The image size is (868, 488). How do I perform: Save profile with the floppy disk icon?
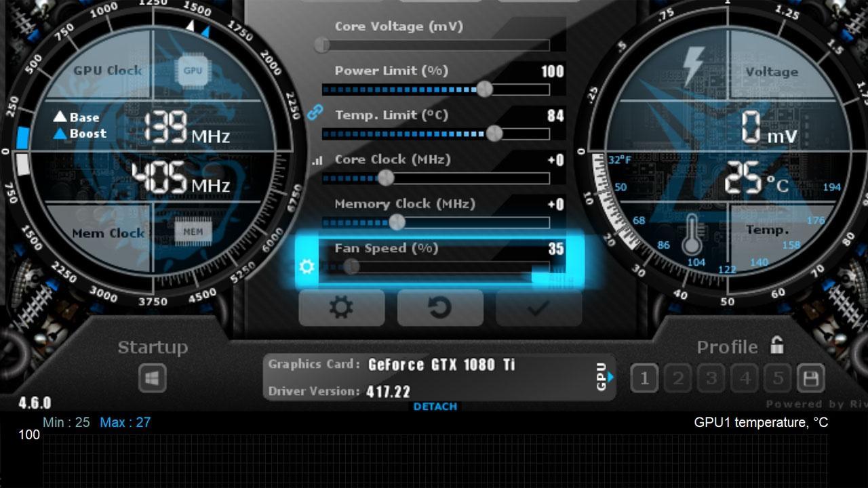pyautogui.click(x=810, y=378)
